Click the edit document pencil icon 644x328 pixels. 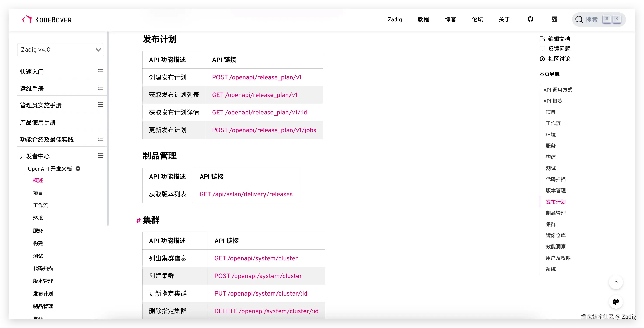tap(542, 39)
